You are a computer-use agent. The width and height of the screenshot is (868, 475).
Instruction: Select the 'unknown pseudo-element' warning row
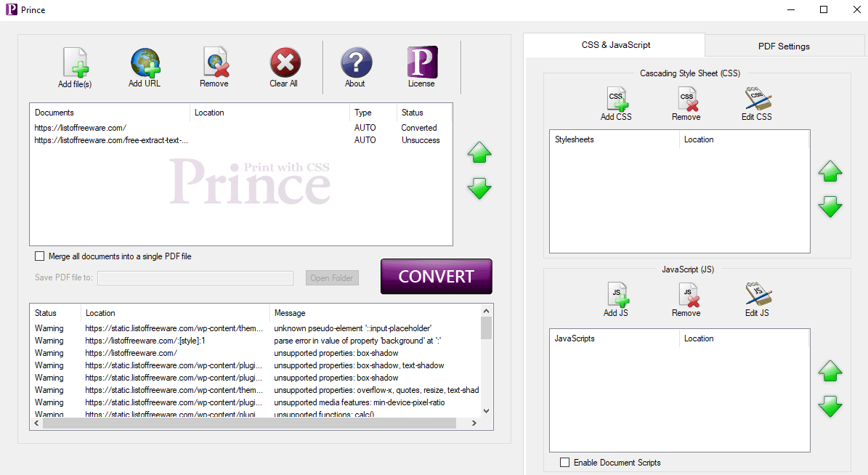(255, 328)
